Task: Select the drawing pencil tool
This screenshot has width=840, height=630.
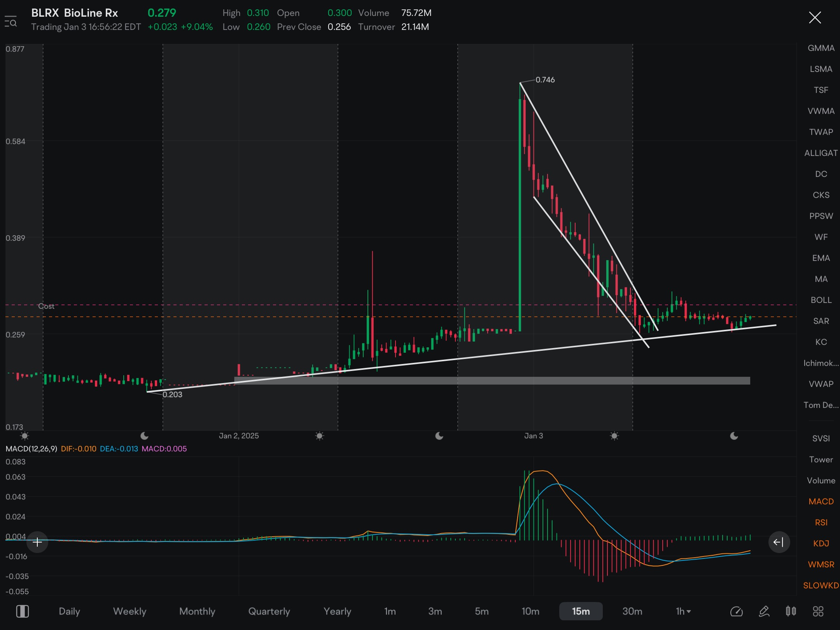Action: (764, 611)
